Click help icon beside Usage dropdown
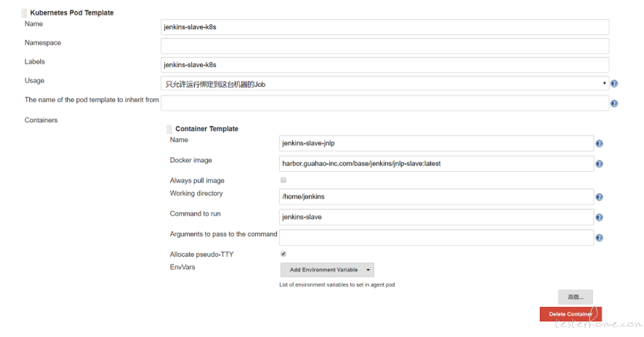This screenshot has width=644, height=337. (614, 84)
